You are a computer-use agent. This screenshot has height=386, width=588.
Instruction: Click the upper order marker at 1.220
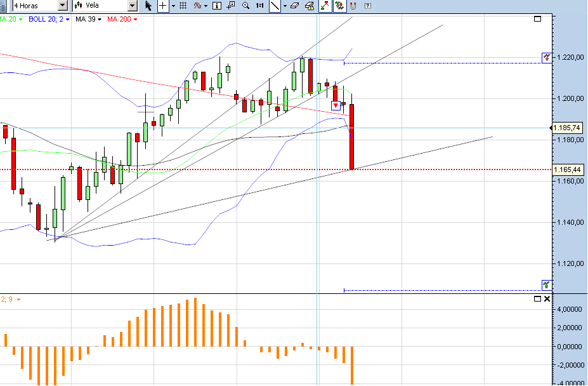click(547, 58)
